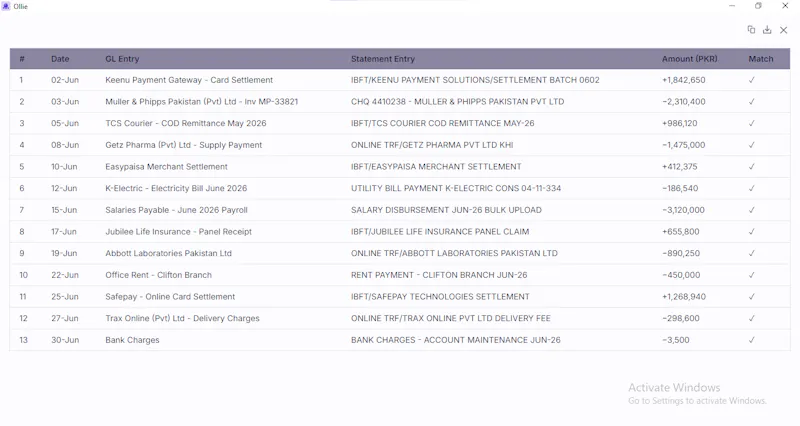Image resolution: width=800 pixels, height=426 pixels.
Task: Click the amount +1,268,940
Action: (684, 297)
